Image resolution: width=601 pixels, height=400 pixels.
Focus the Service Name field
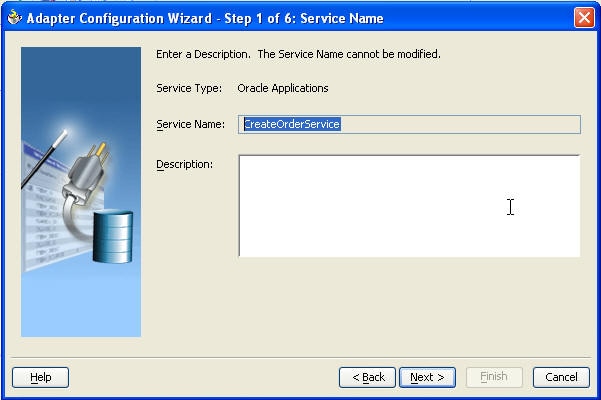(x=409, y=124)
